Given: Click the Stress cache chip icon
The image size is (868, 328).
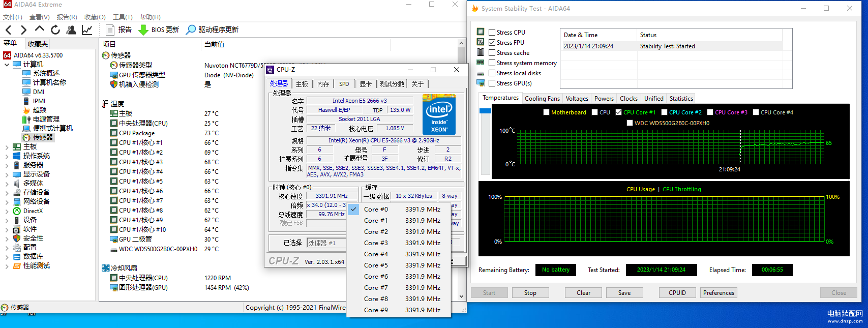Looking at the screenshot, I should pos(481,52).
